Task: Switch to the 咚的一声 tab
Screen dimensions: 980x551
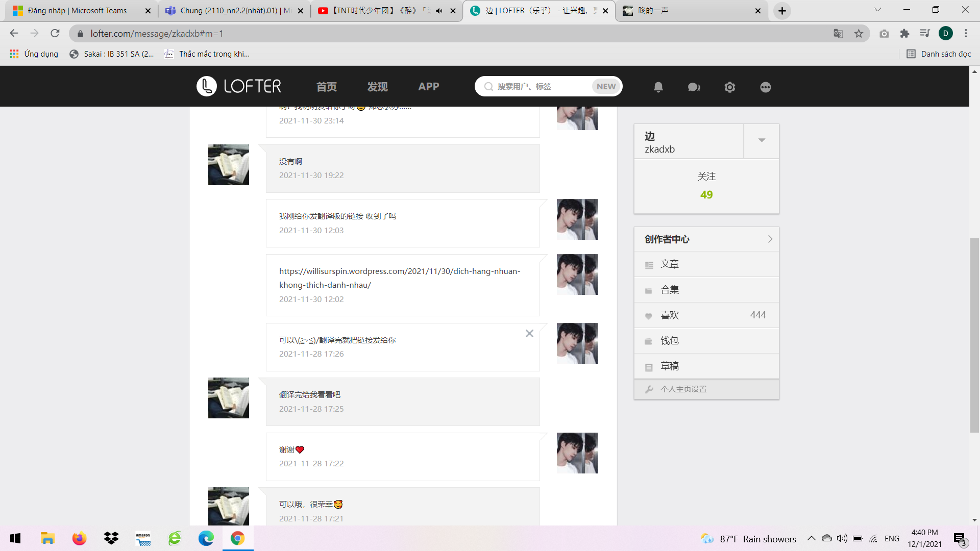Action: pos(692,11)
